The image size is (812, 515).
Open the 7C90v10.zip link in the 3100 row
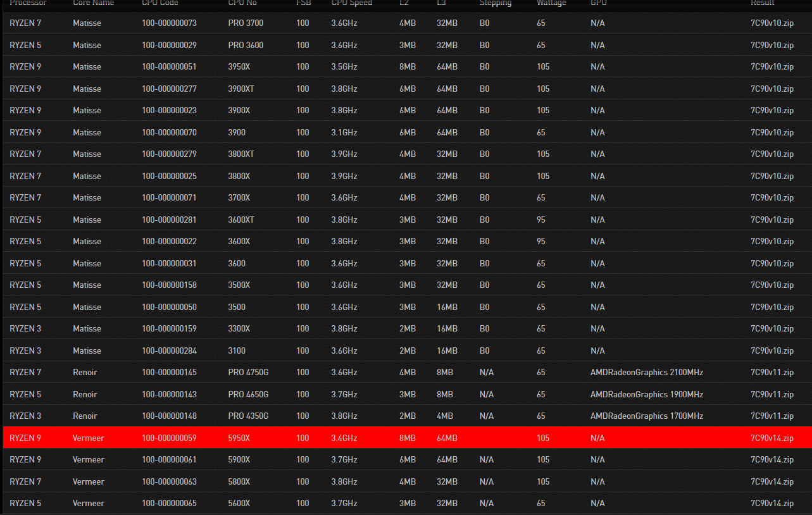(x=771, y=351)
